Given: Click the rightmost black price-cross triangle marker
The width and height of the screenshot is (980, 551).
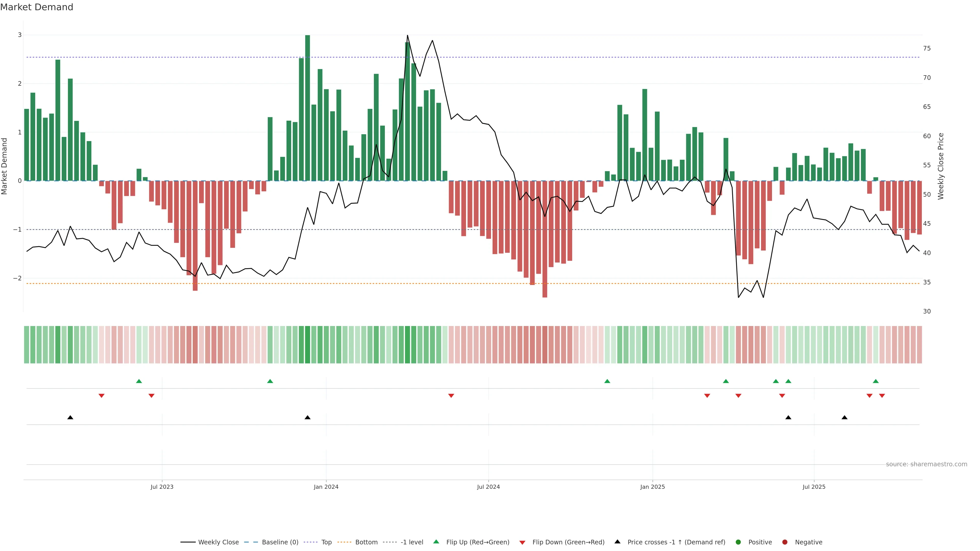Looking at the screenshot, I should (x=844, y=418).
